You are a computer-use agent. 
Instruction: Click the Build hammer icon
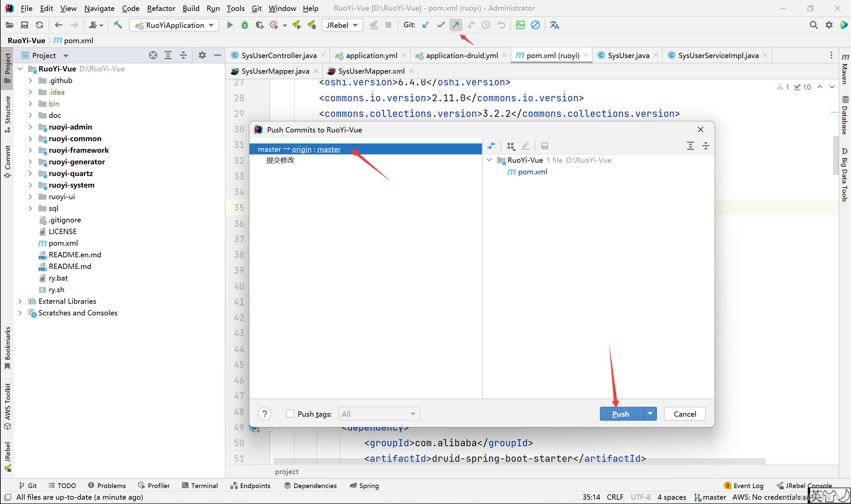pyautogui.click(x=118, y=25)
